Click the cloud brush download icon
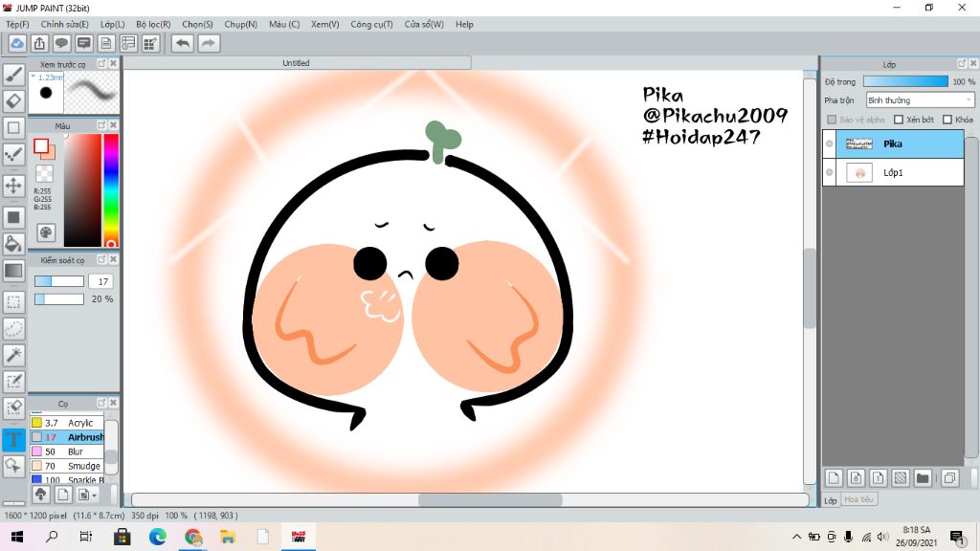980x551 pixels. coord(40,495)
